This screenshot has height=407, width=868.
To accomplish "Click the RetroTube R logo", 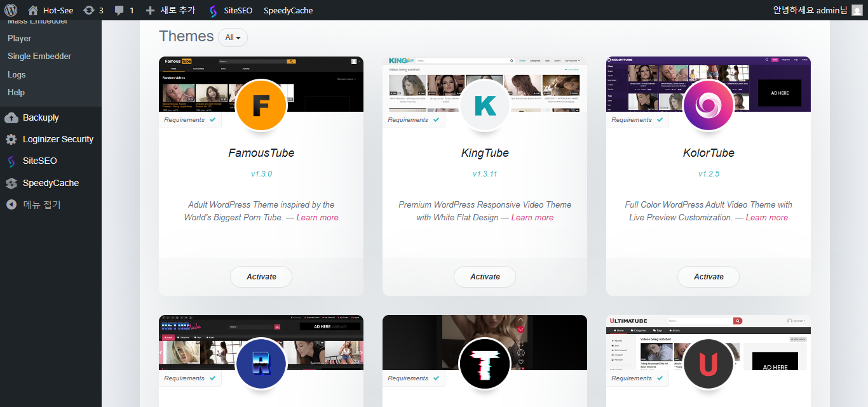I will (261, 364).
